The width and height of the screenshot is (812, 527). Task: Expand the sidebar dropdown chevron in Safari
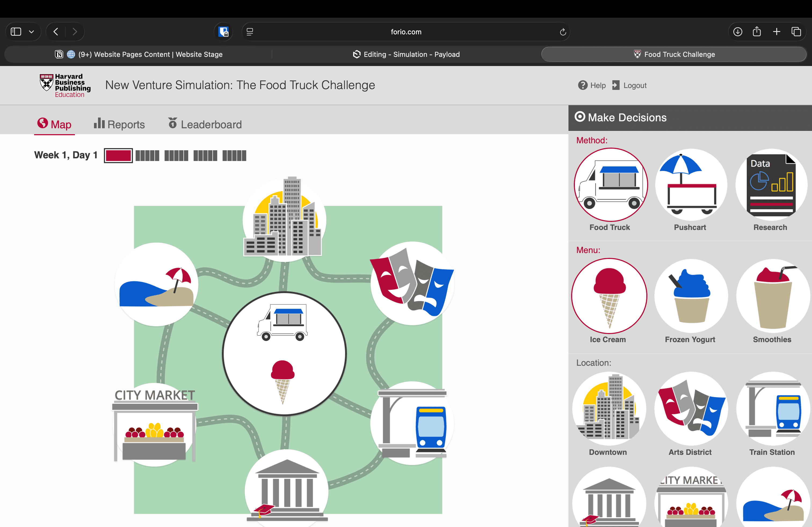click(31, 32)
